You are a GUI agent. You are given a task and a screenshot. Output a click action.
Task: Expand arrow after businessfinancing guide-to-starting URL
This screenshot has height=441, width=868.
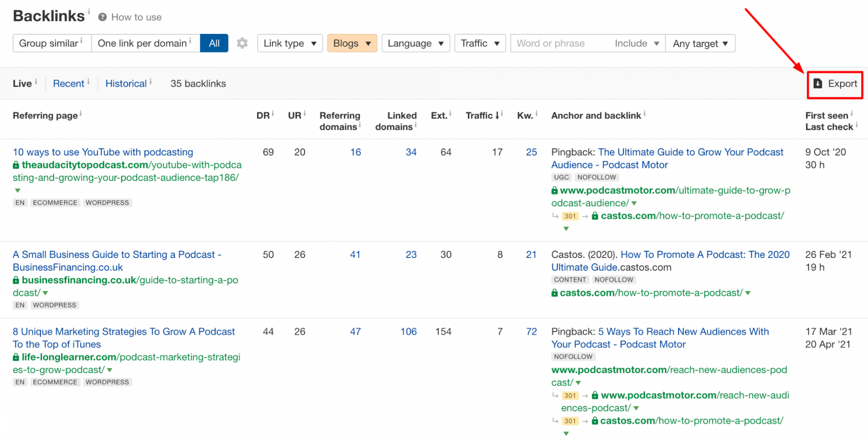tap(45, 293)
